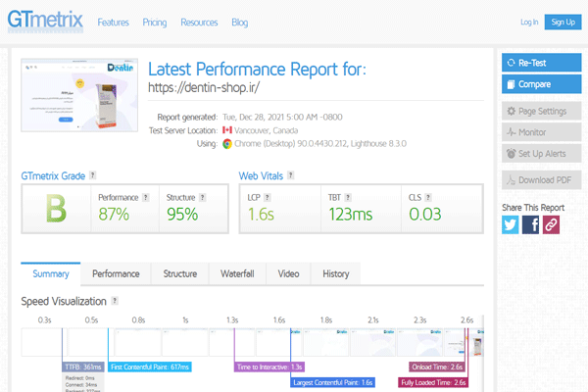Select the History tab
Screen dimensions: 588x392
pos(335,273)
